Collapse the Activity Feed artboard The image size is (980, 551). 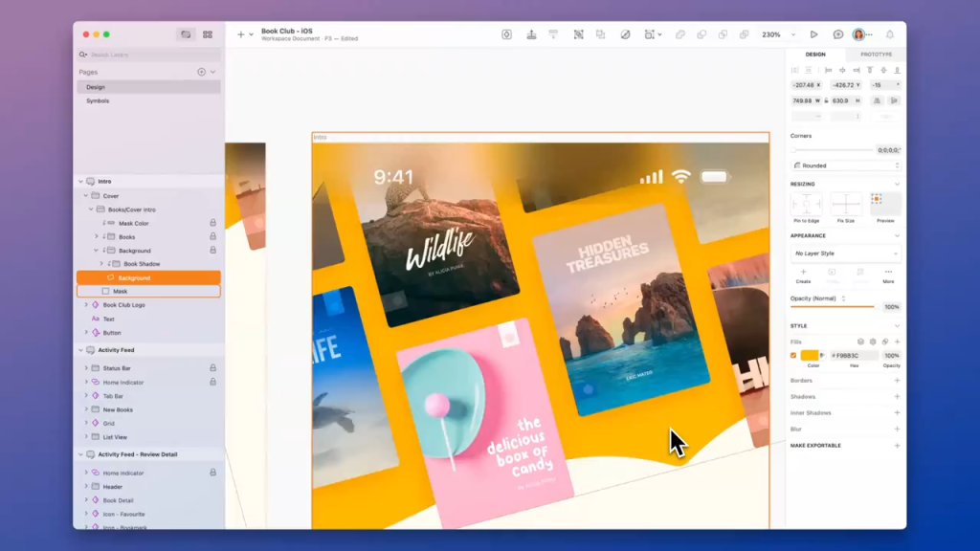[x=80, y=350]
